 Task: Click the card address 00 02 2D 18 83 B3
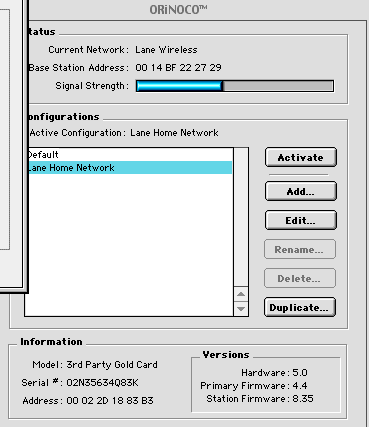pos(110,400)
